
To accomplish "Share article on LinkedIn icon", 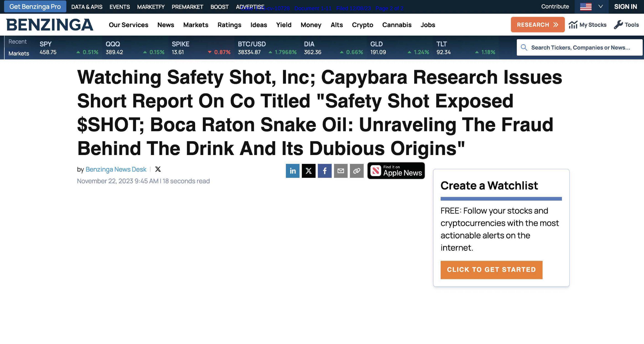I will [x=292, y=171].
